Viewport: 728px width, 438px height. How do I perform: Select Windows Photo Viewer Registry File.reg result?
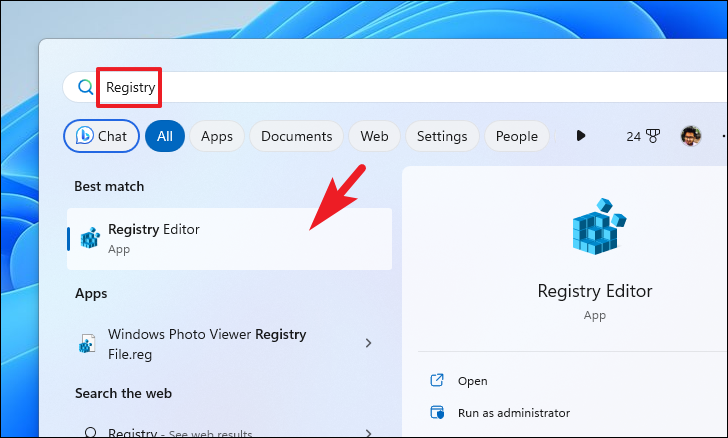pyautogui.click(x=229, y=344)
